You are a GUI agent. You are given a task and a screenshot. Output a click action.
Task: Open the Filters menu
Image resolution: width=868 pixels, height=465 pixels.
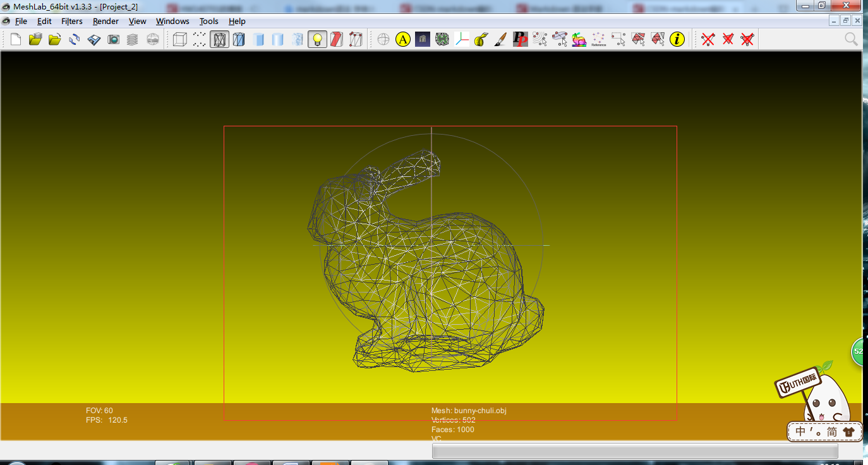[x=71, y=21]
